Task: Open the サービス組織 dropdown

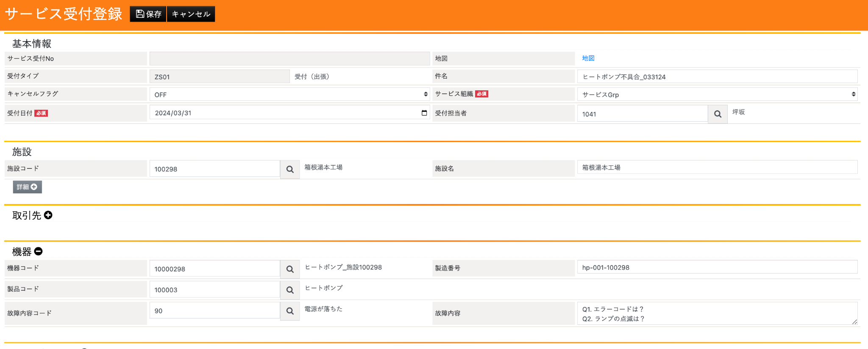Action: pos(717,95)
